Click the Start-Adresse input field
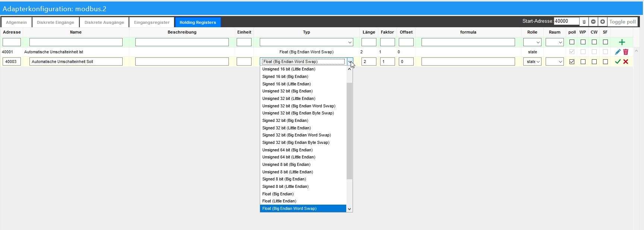This screenshot has width=644, height=230. (566, 22)
